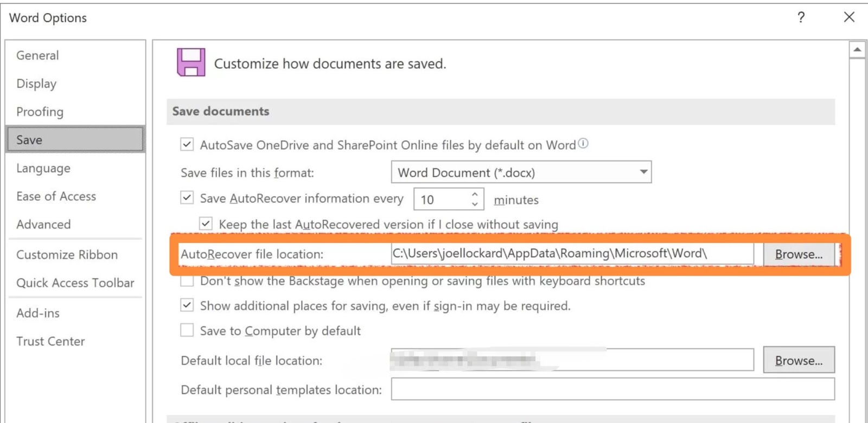The width and height of the screenshot is (868, 423).
Task: Open Customize Ribbon settings
Action: (x=67, y=255)
